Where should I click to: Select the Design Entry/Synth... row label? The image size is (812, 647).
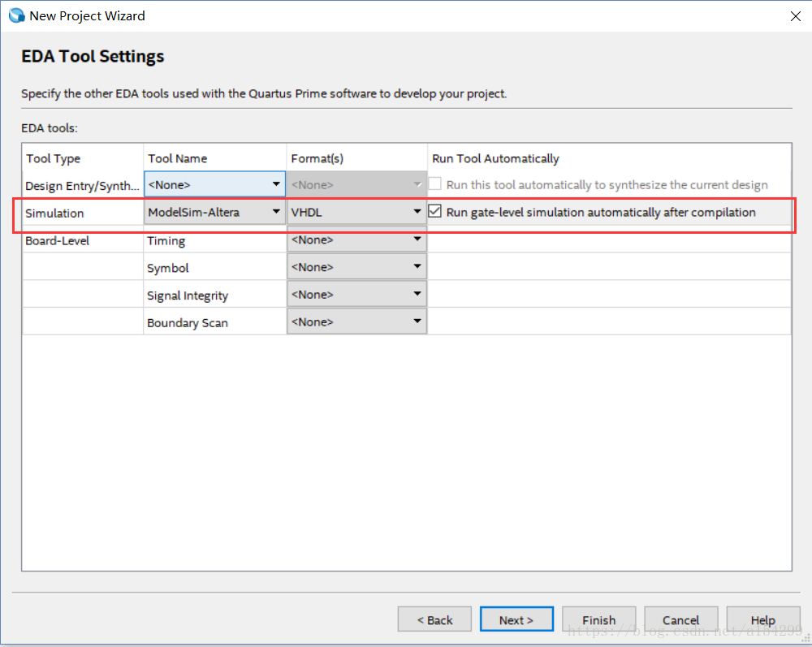(x=82, y=186)
